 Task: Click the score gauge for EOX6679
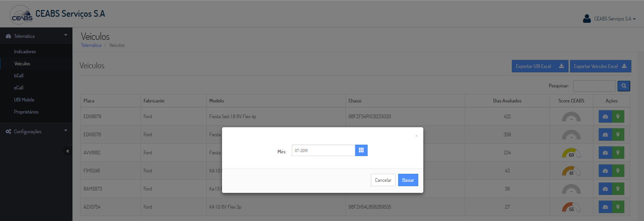tap(571, 117)
